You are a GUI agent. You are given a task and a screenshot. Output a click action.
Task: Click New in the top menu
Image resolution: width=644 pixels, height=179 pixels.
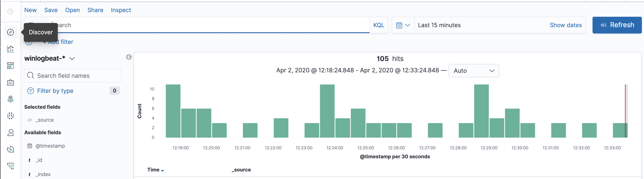[31, 10]
